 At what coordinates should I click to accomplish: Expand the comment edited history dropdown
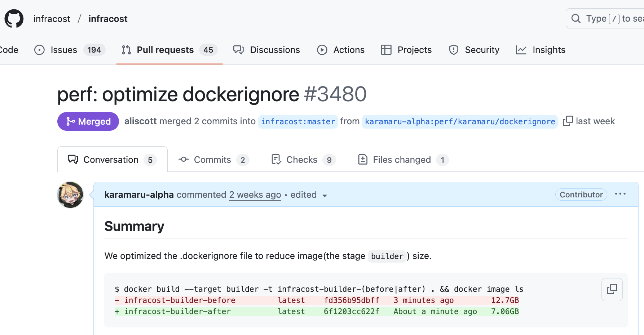point(309,195)
